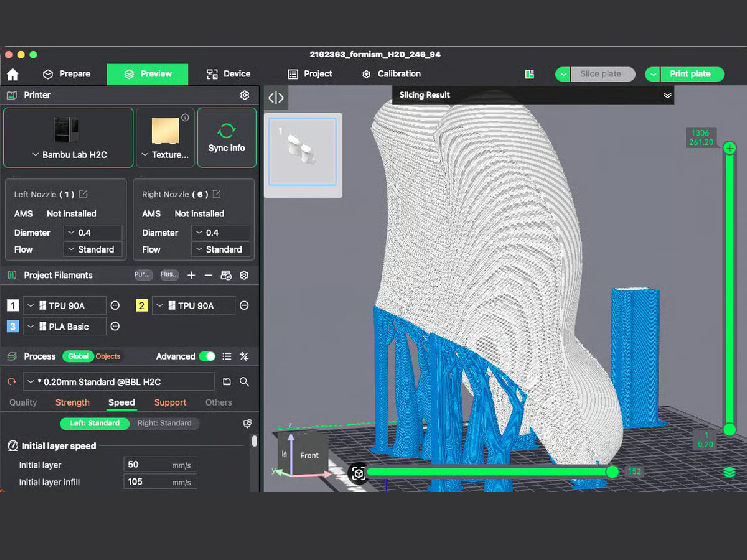The height and width of the screenshot is (560, 747).
Task: Select the Objects process scope
Action: point(108,357)
